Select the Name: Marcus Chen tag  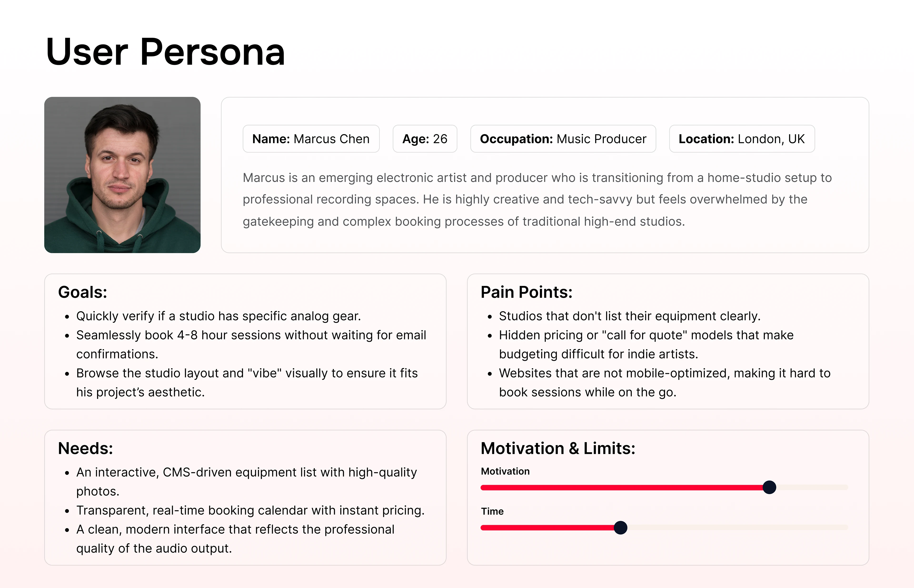311,139
